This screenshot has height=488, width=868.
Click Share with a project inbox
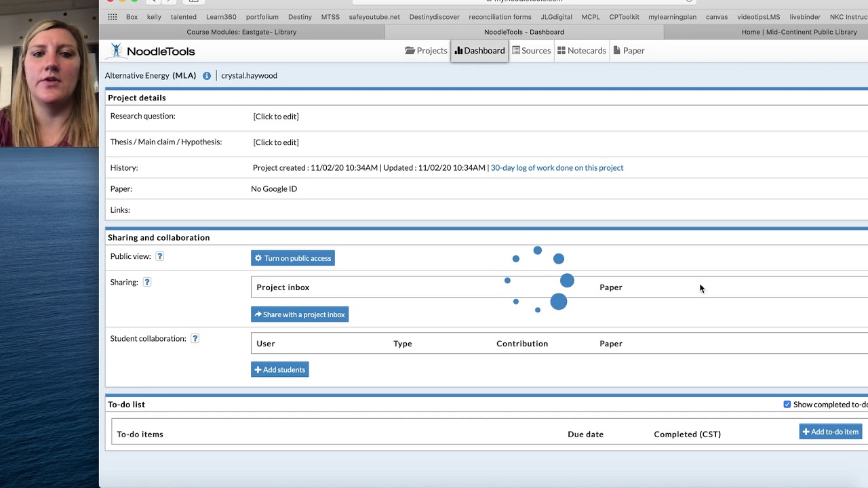[300, 314]
